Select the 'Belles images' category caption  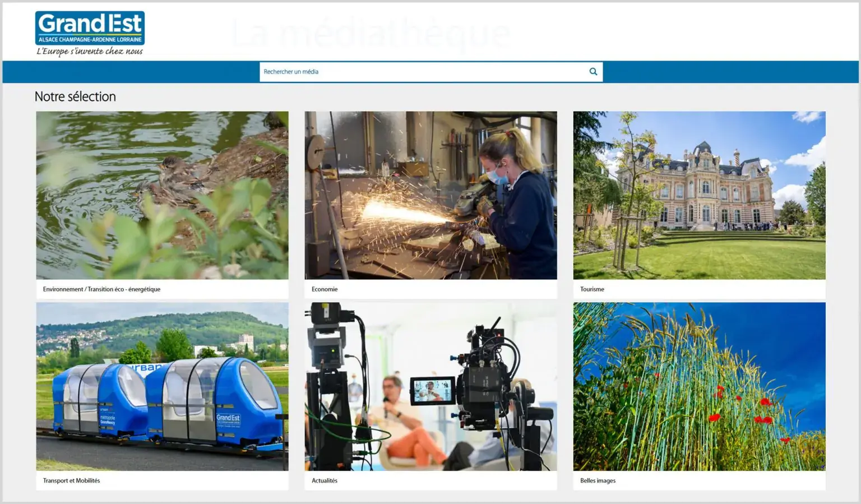click(598, 480)
